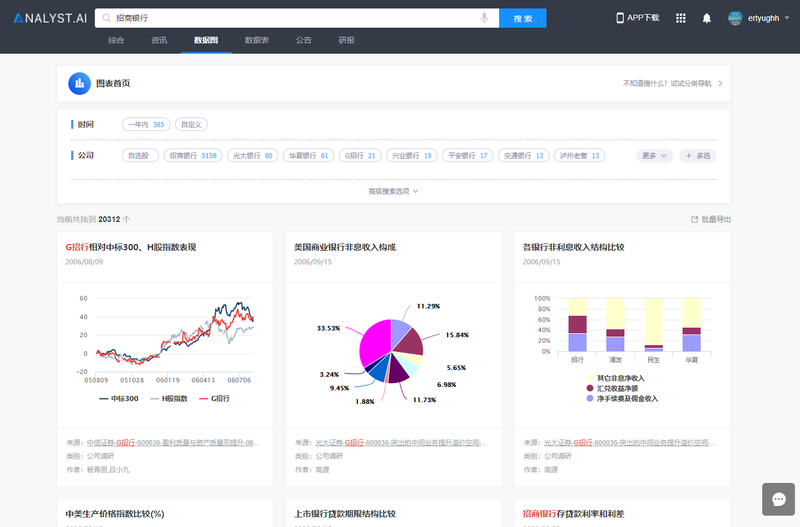Screen dimensions: 800x527
Task: Filter by 平安银行 17 tag
Action: tap(468, 156)
